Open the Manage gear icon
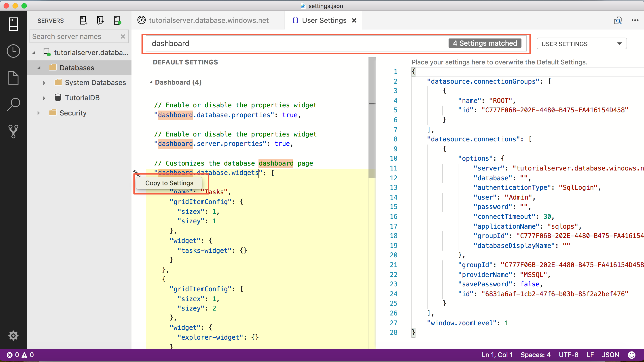This screenshot has height=362, width=644. 13,335
